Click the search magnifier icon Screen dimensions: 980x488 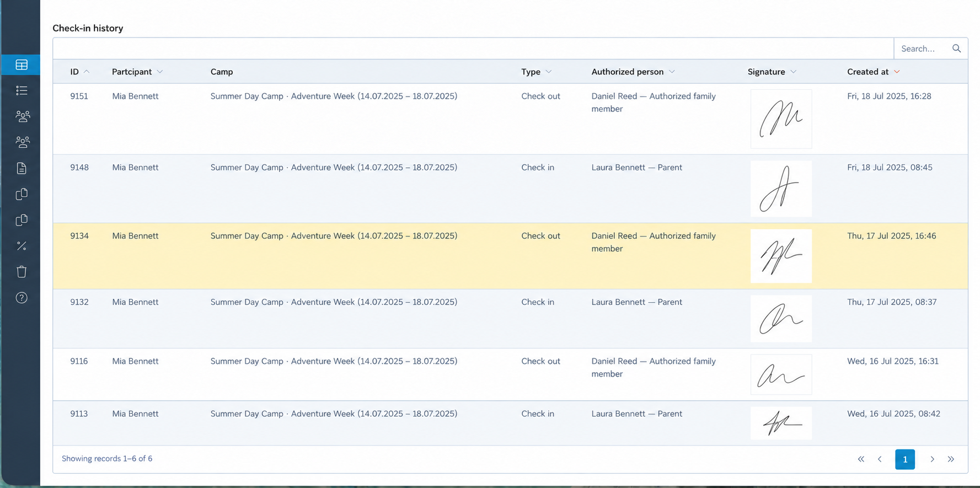click(956, 49)
